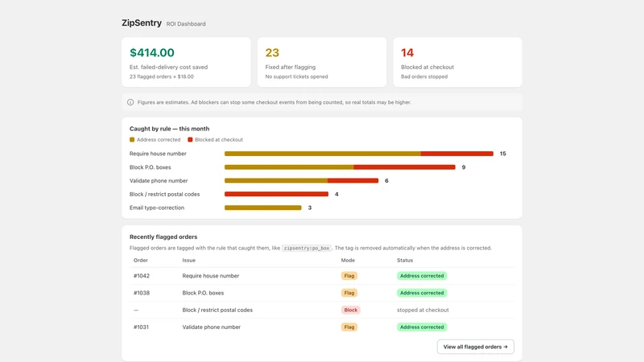Click the Block / restrict postal codes bar
This screenshot has height=362, width=644.
point(276,194)
